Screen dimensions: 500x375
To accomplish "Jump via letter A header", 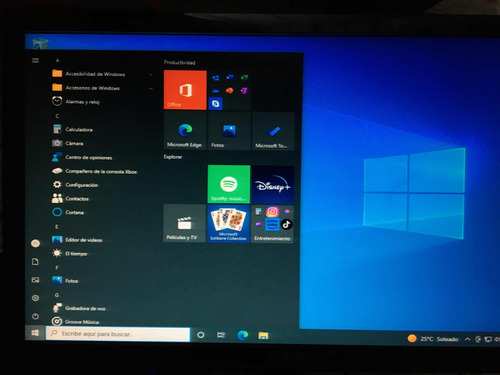I will 57,60.
